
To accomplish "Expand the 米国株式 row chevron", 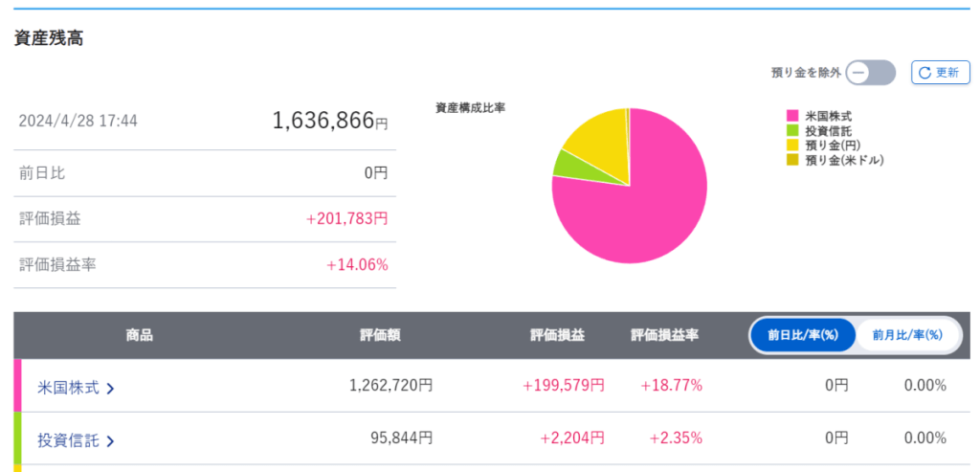I will coord(111,389).
